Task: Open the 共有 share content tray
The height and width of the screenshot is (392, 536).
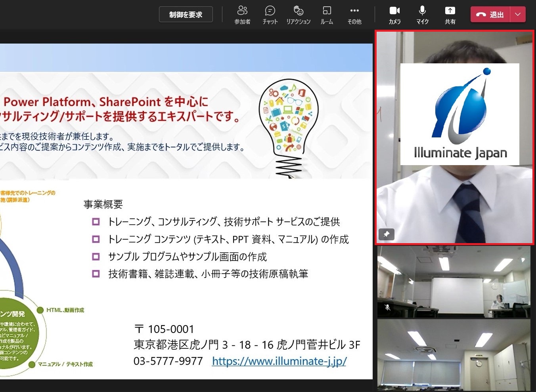Action: [x=450, y=15]
